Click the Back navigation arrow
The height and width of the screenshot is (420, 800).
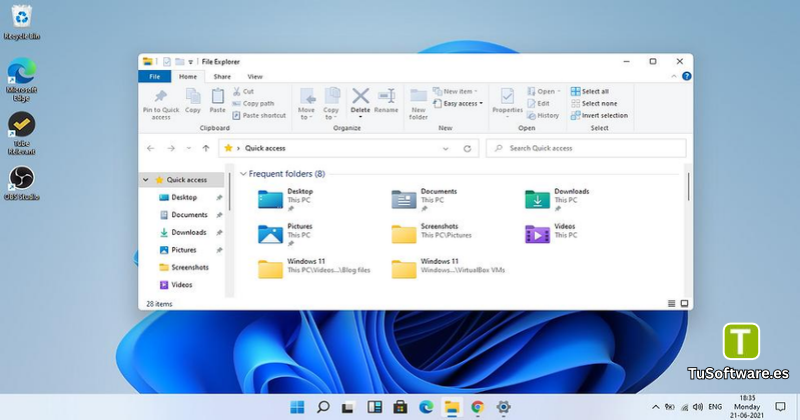point(151,149)
